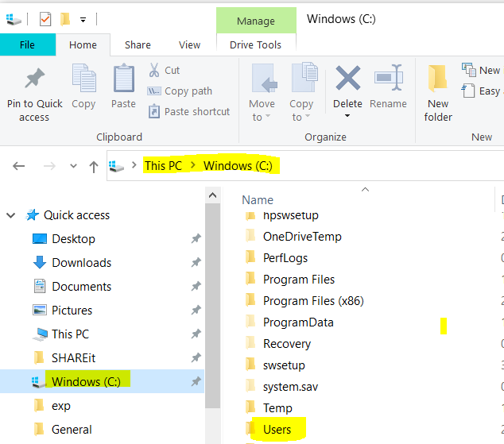Click the Copy to icon
Viewport: 504px width, 444px height.
click(x=304, y=77)
